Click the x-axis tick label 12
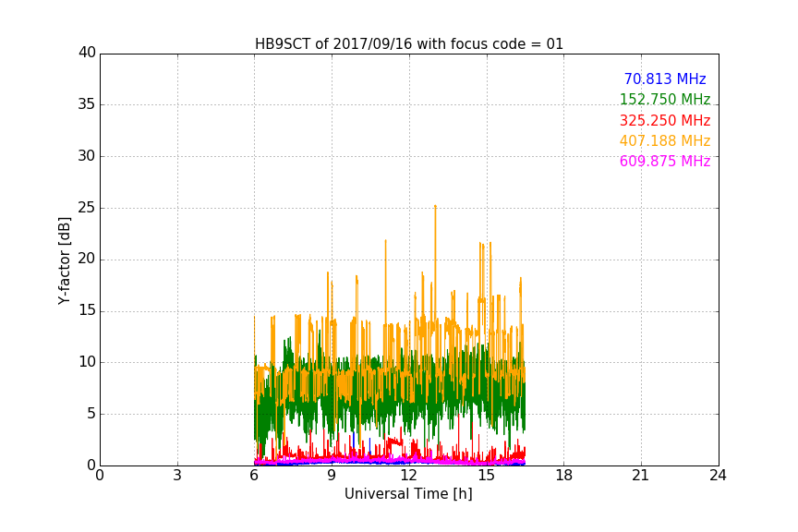 coord(408,476)
